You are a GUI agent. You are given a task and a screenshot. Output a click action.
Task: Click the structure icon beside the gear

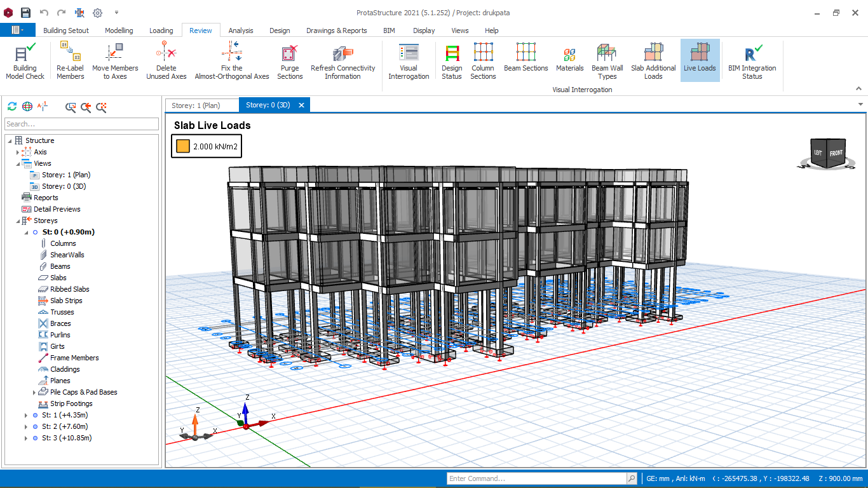[79, 12]
